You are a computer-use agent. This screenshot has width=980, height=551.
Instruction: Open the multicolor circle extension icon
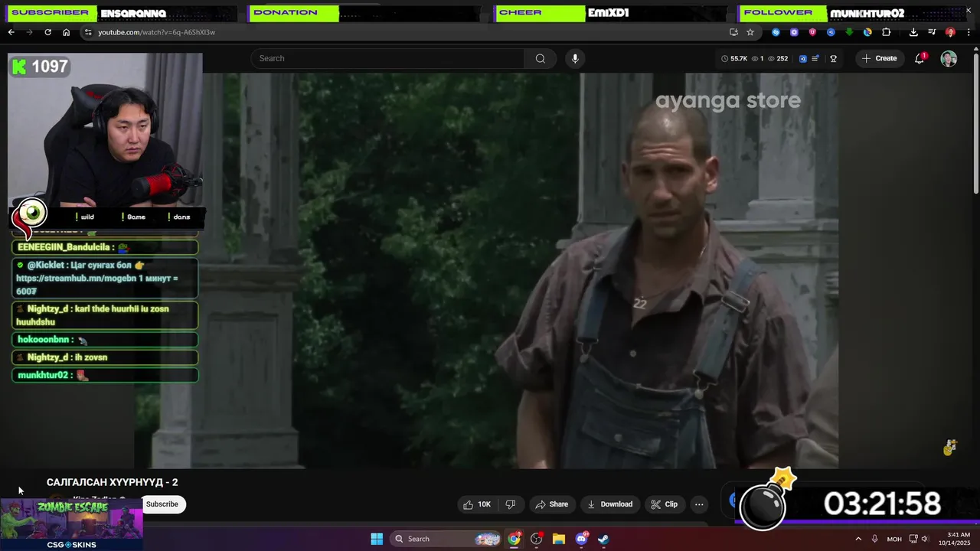pyautogui.click(x=867, y=32)
